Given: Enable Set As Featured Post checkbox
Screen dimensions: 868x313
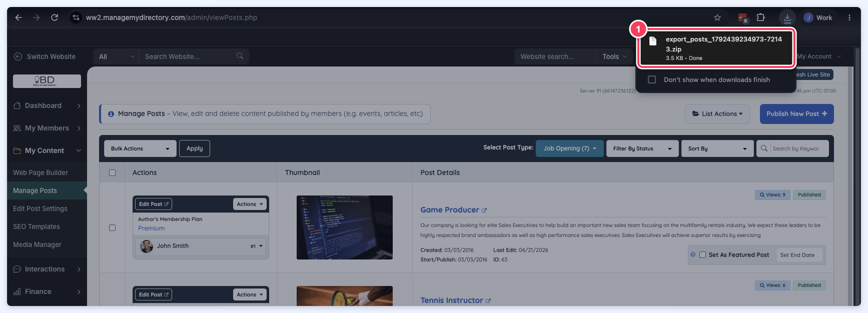Looking at the screenshot, I should [702, 255].
